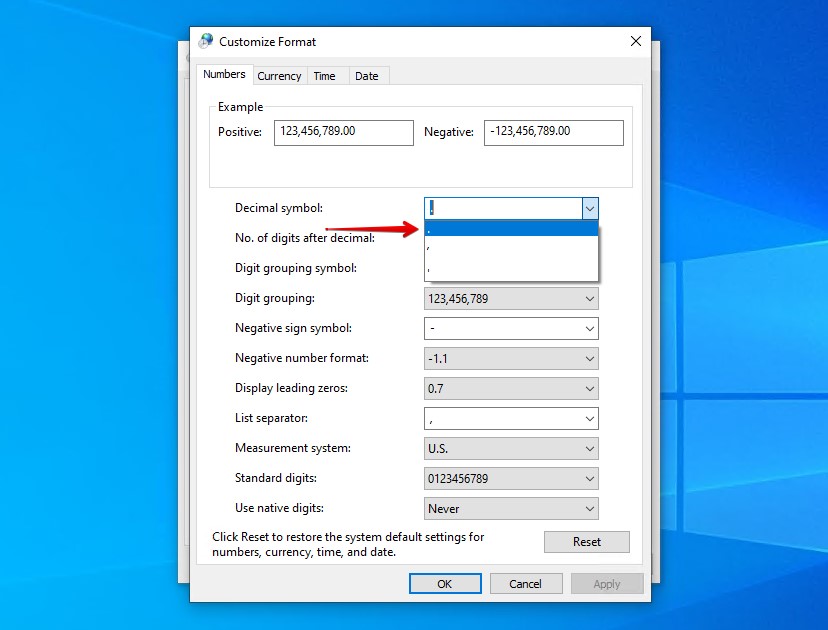828x630 pixels.
Task: Collapse the Decimal symbol dropdown using its arrow
Action: (x=590, y=208)
